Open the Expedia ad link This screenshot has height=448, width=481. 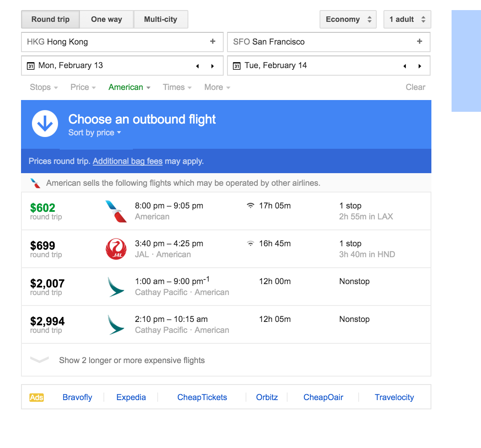point(131,398)
